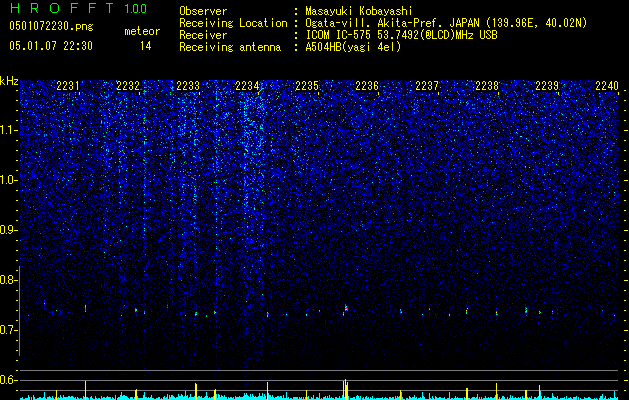629x400 pixels.
Task: Click the Receiving Location label
Action: click(233, 23)
